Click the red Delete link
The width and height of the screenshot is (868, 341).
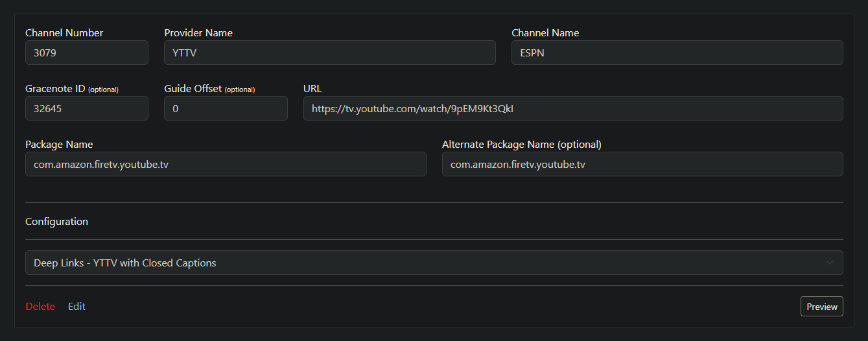click(40, 307)
